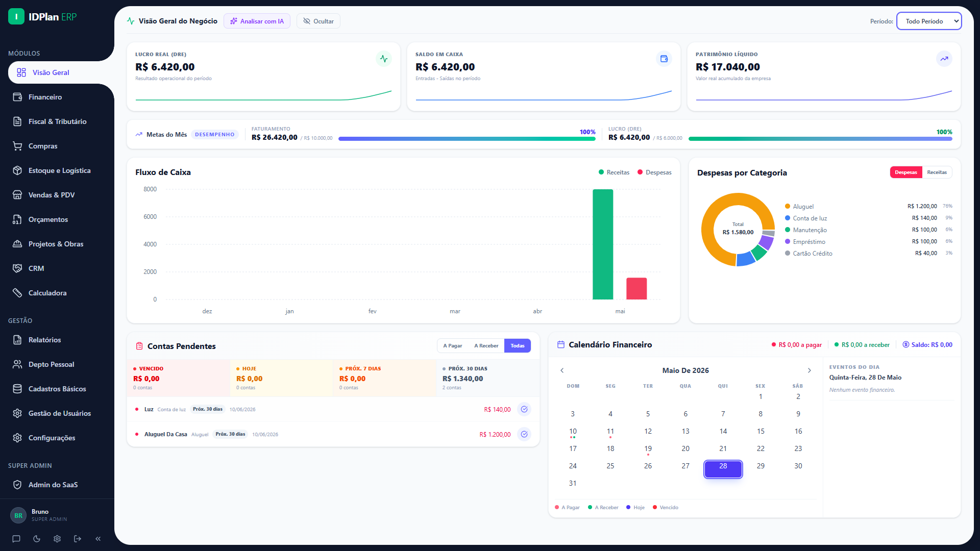Go to previous month in calendar
Image resolution: width=980 pixels, height=551 pixels.
[562, 370]
